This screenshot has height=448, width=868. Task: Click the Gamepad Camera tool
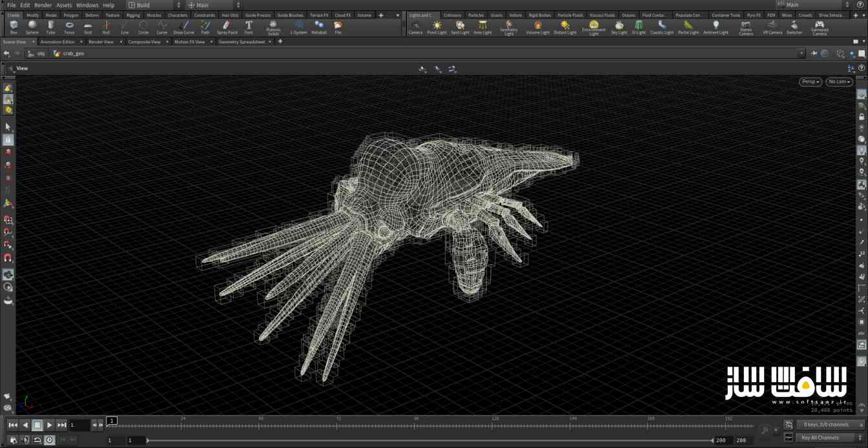click(x=820, y=28)
